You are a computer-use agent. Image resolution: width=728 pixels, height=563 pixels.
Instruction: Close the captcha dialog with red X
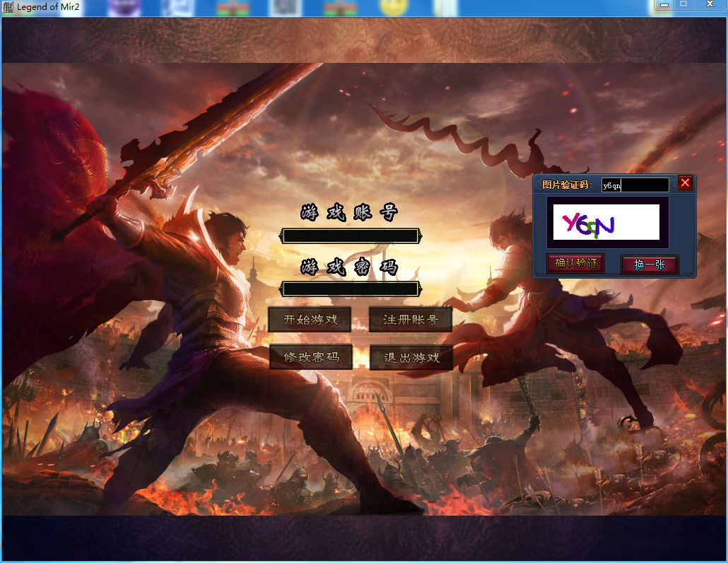click(685, 183)
